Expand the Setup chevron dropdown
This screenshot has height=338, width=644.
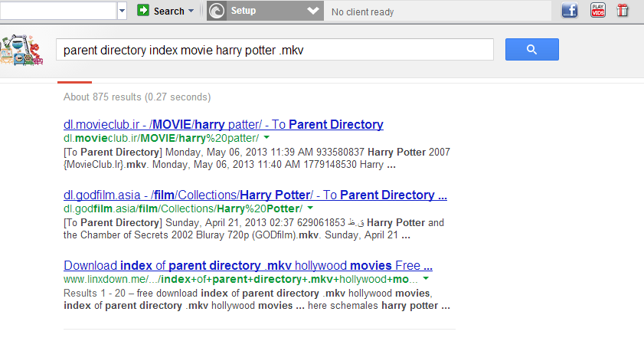click(x=313, y=11)
